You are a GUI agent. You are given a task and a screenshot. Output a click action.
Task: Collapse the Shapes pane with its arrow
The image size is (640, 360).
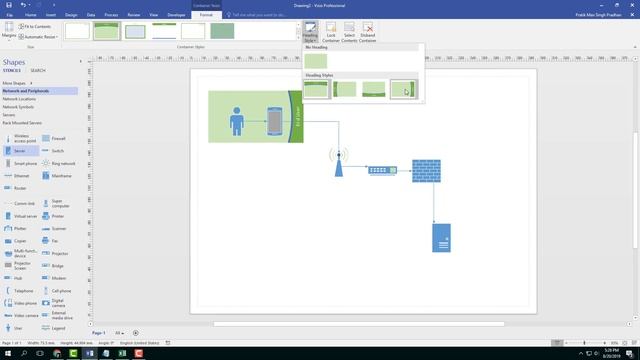(x=80, y=62)
